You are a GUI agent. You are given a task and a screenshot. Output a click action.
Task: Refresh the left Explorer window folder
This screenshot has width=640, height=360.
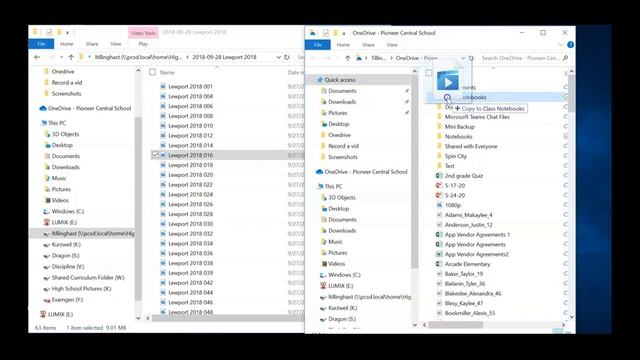[287, 57]
